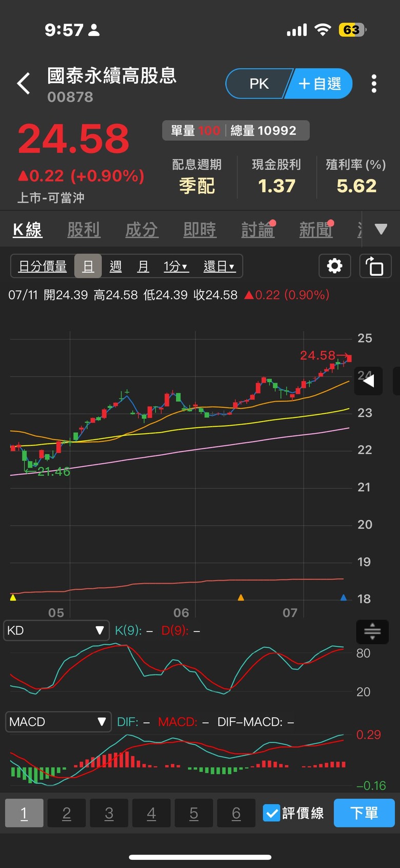
Task: Tap the blue triangle event marker
Action: coord(344,597)
